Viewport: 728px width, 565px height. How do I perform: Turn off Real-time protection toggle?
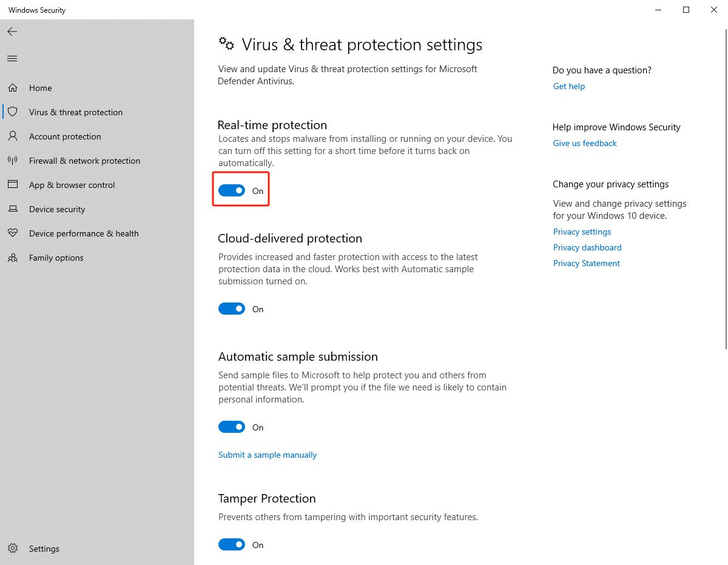232,191
